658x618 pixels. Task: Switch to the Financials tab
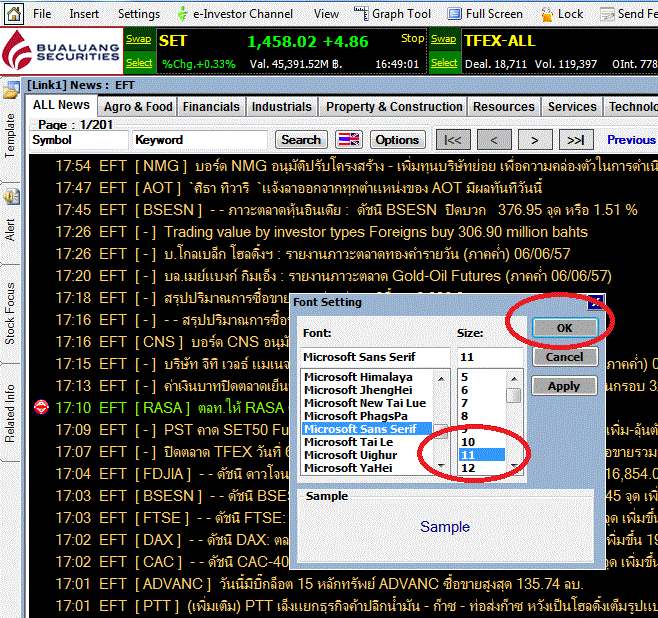pyautogui.click(x=211, y=107)
